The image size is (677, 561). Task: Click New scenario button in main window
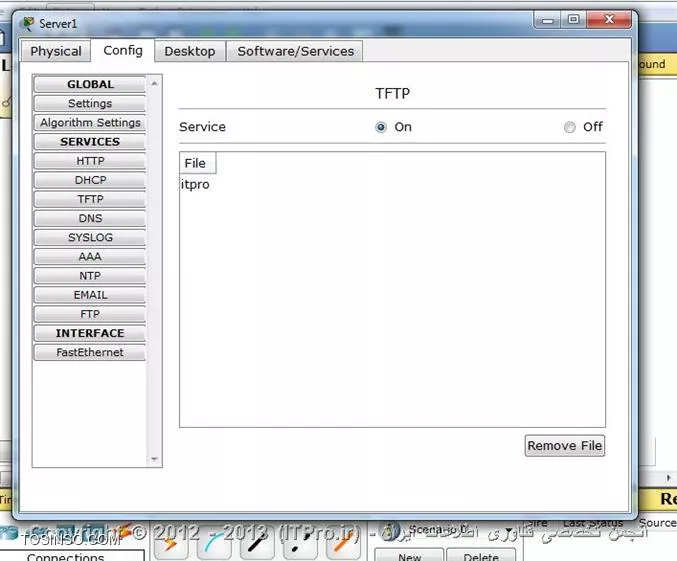409,555
